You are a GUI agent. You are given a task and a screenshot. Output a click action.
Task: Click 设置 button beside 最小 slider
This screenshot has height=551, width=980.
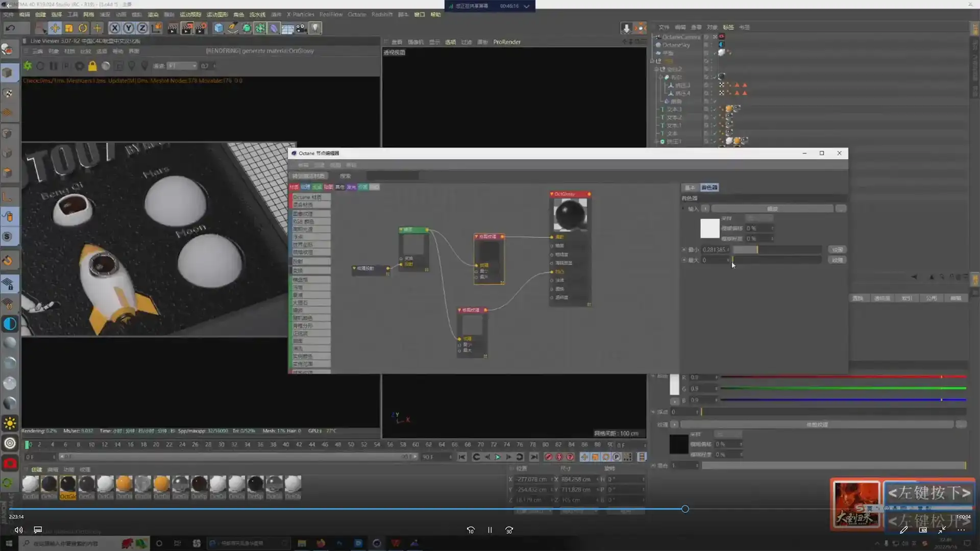[837, 249]
